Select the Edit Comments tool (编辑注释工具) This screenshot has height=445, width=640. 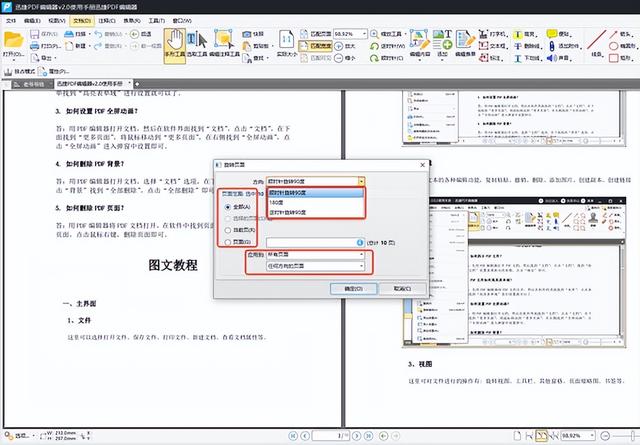[224, 44]
